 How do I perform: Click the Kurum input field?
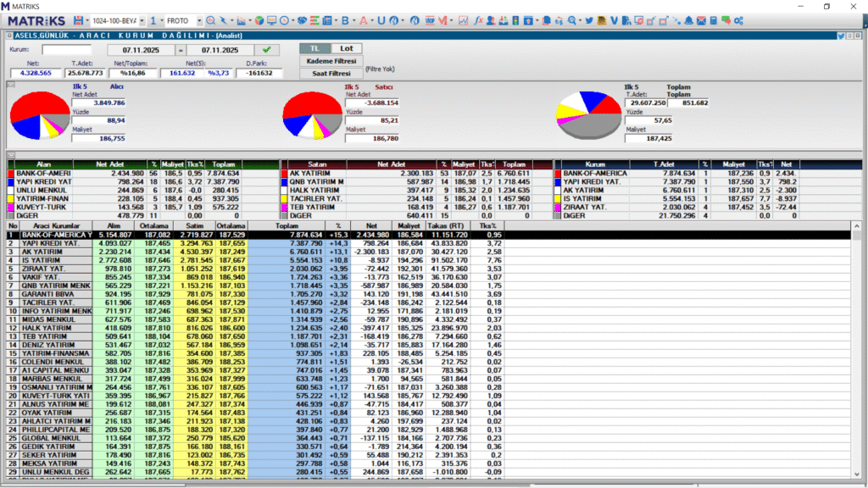[67, 50]
